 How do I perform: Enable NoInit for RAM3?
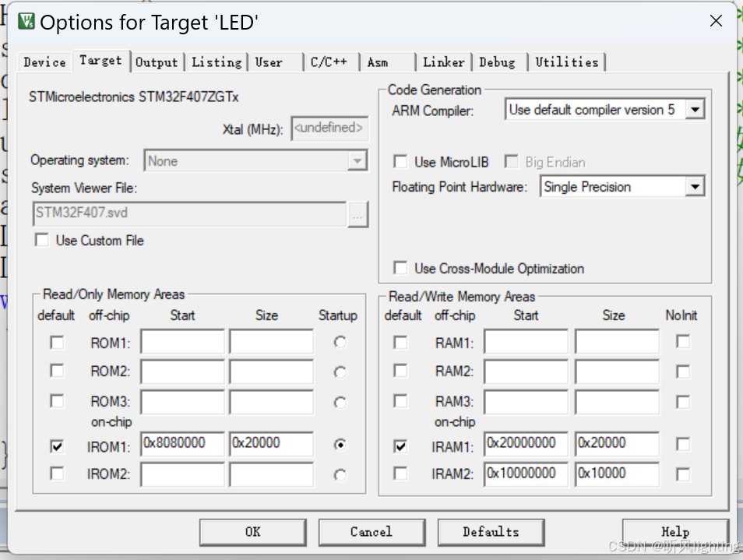[x=683, y=402]
